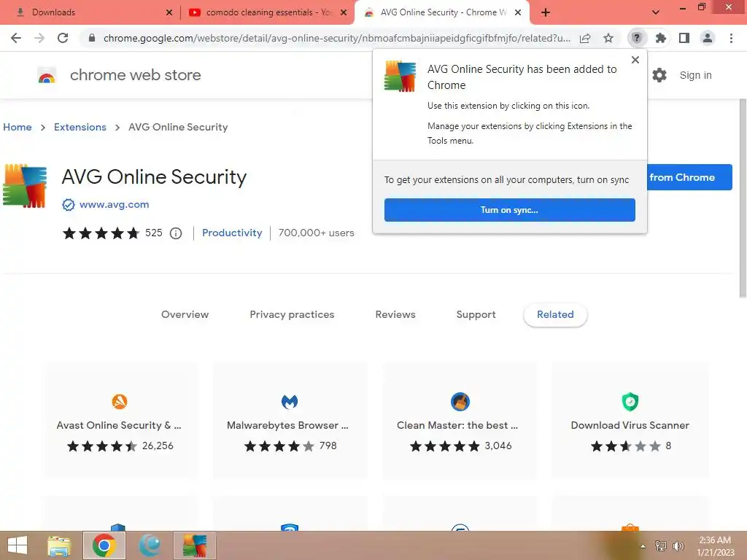Open the Support tab
This screenshot has height=560, width=747.
476,314
